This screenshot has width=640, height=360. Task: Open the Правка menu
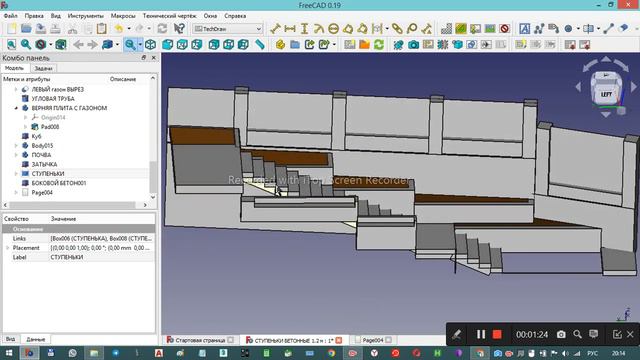click(34, 16)
